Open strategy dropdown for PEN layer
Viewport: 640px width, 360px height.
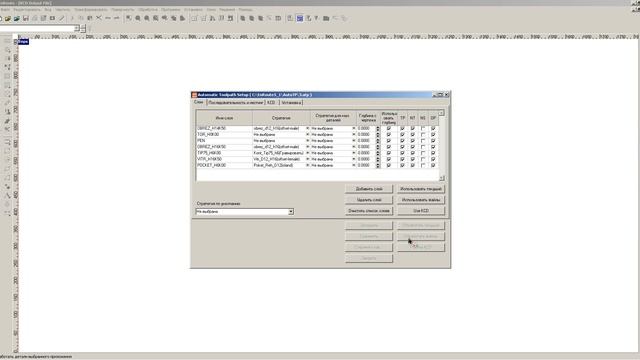click(307, 141)
